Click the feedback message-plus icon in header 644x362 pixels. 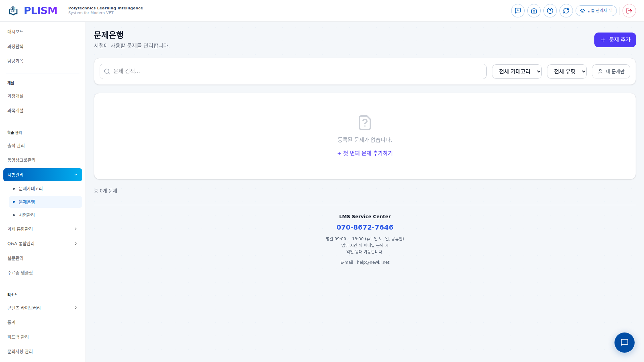point(518,11)
